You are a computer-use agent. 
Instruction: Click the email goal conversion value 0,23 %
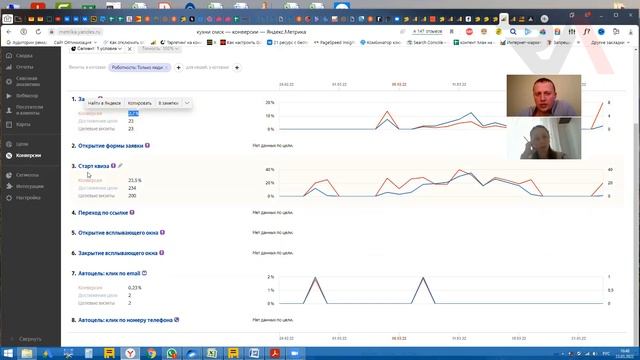pyautogui.click(x=135, y=288)
